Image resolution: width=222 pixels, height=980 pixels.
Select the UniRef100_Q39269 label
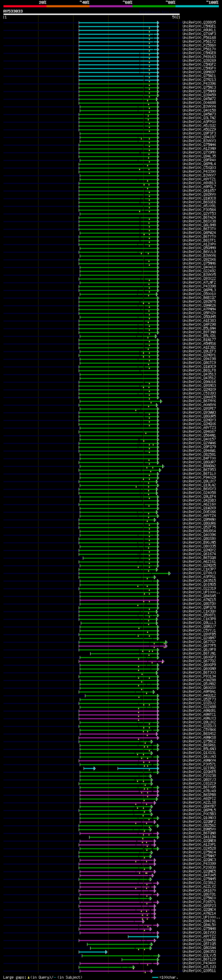click(x=199, y=60)
